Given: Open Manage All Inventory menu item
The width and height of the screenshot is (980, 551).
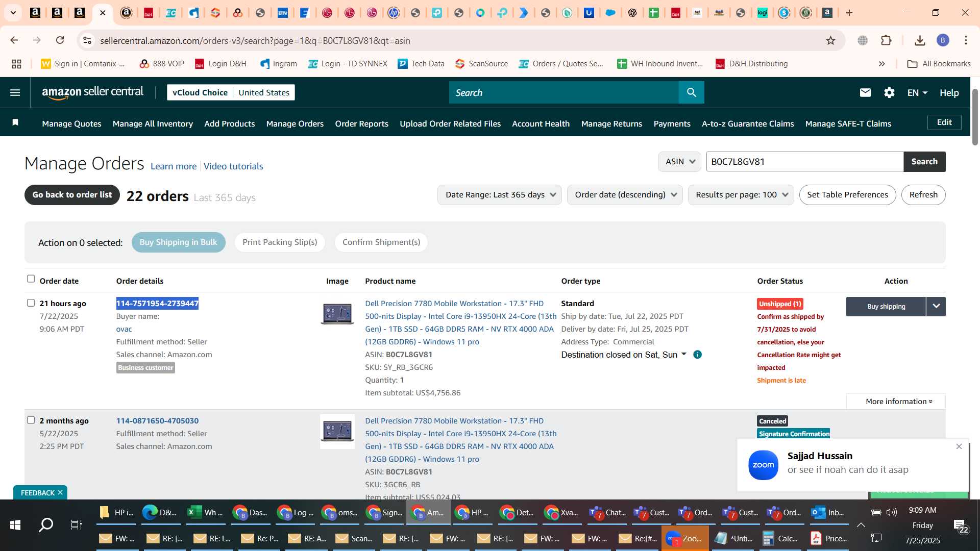Looking at the screenshot, I should coord(153,123).
